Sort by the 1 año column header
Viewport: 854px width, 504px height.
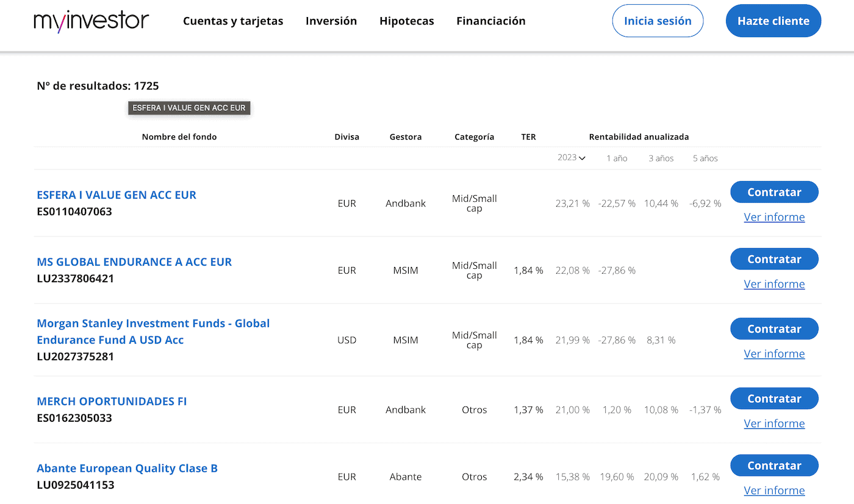(617, 158)
